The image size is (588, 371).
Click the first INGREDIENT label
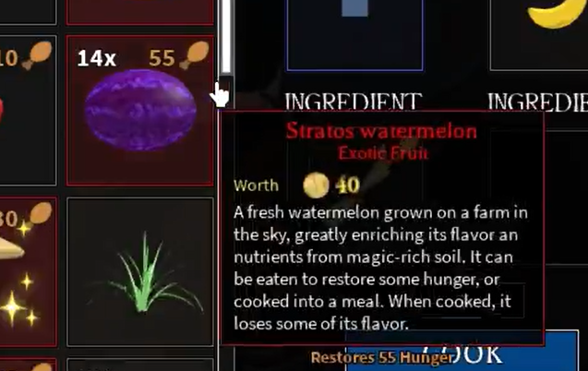click(x=354, y=102)
